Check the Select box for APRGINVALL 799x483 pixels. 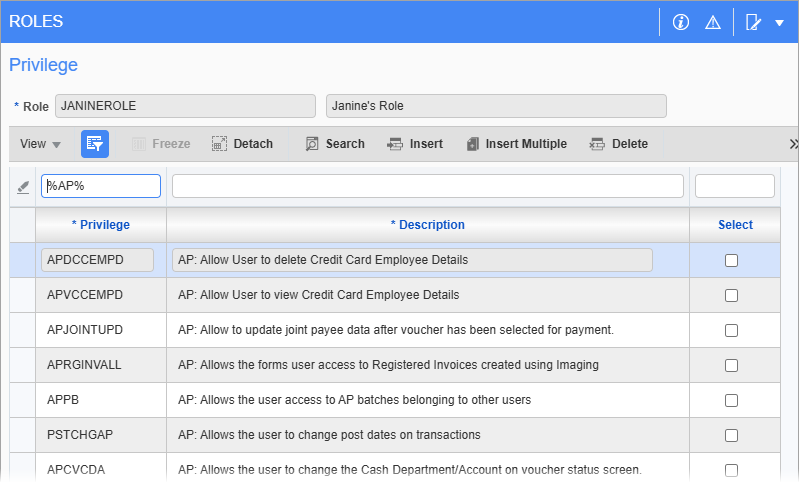[731, 365]
